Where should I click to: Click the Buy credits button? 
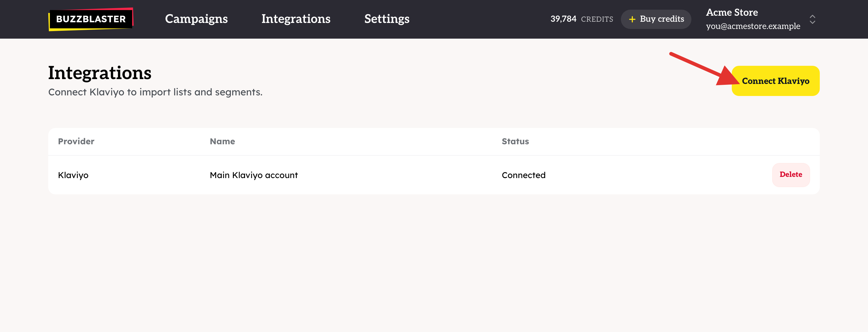pos(656,19)
